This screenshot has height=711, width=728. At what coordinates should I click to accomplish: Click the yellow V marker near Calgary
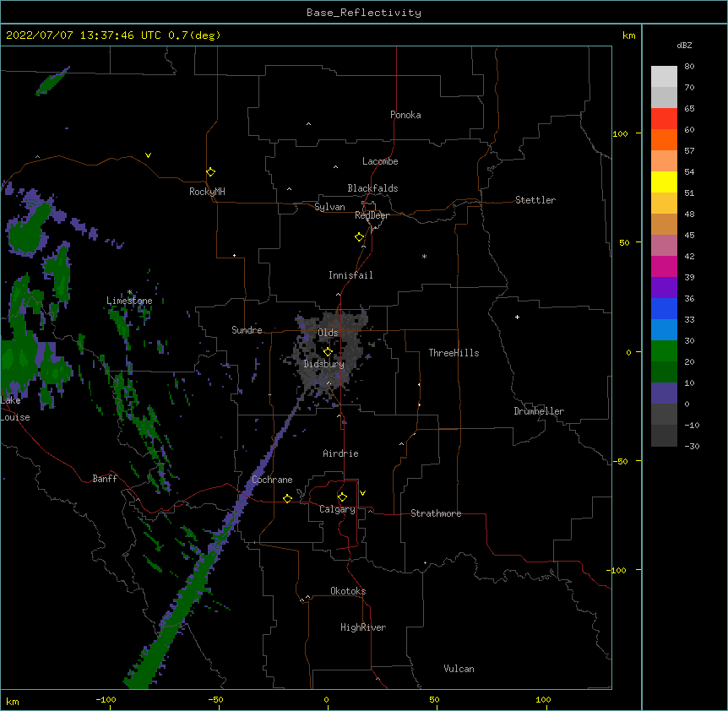(x=362, y=493)
